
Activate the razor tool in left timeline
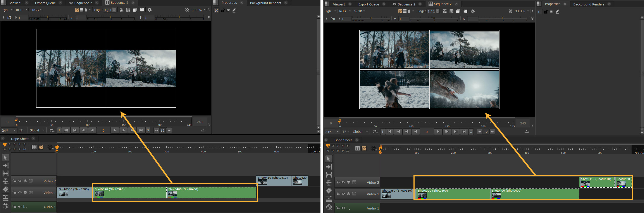pyautogui.click(x=5, y=189)
